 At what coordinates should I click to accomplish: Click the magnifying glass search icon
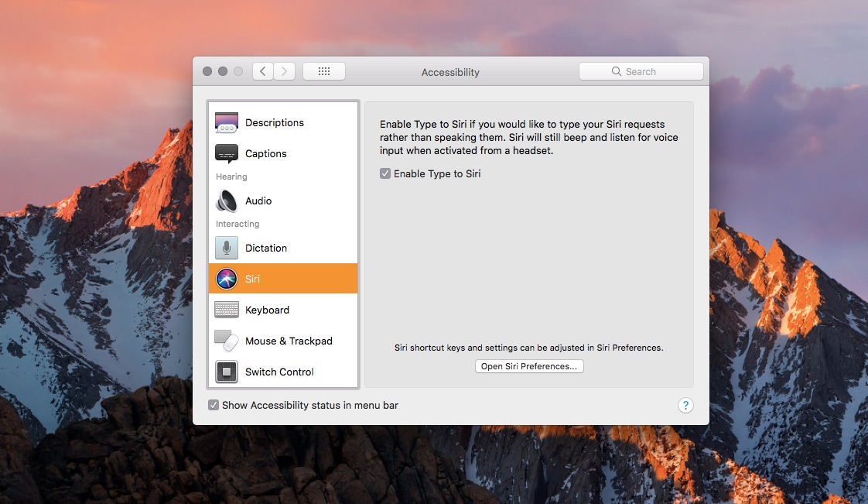coord(616,71)
